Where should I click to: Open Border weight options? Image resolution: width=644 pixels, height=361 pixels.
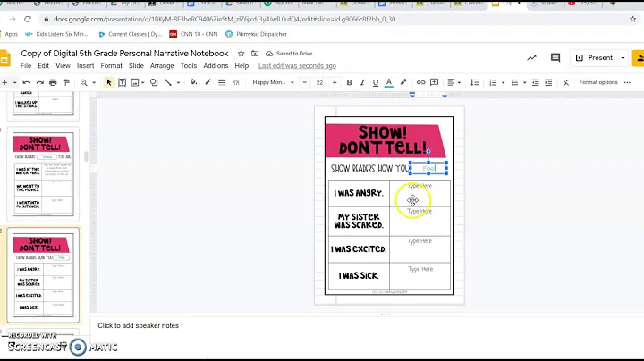[222, 82]
